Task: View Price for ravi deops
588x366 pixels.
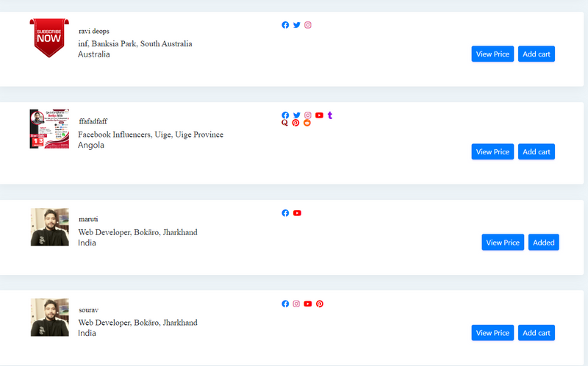Action: pyautogui.click(x=492, y=54)
